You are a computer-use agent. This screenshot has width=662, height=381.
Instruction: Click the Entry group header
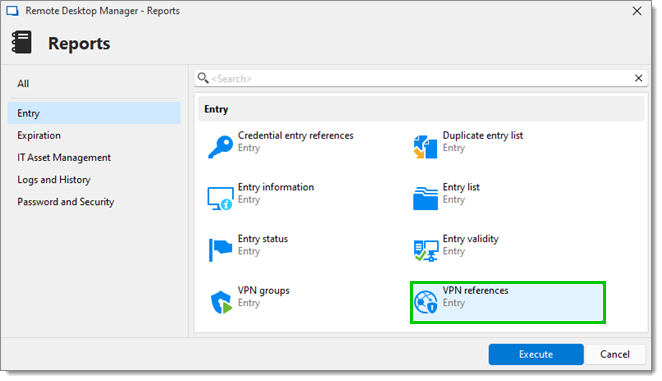pos(421,109)
